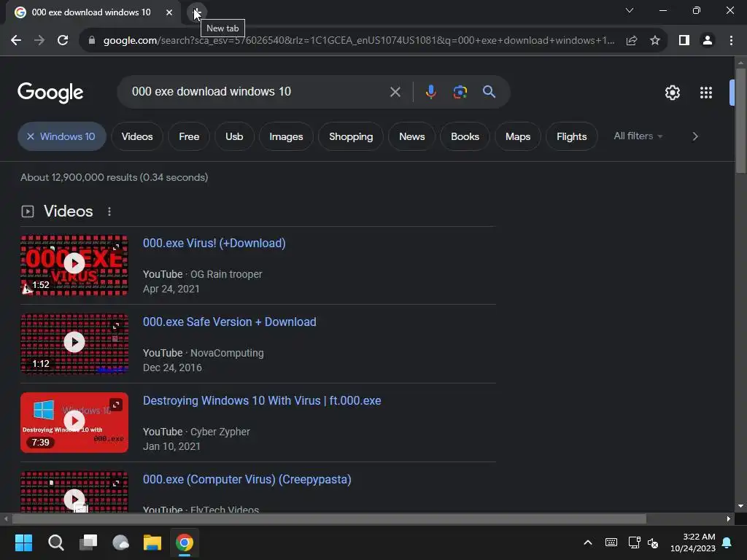The height and width of the screenshot is (560, 747).
Task: Remove the Windows 10 filter chip
Action: tap(31, 136)
